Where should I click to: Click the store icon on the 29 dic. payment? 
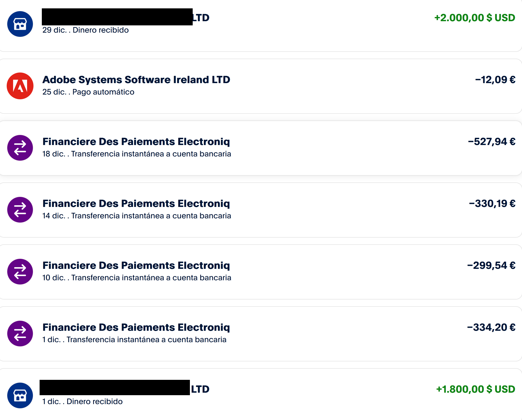[20, 24]
